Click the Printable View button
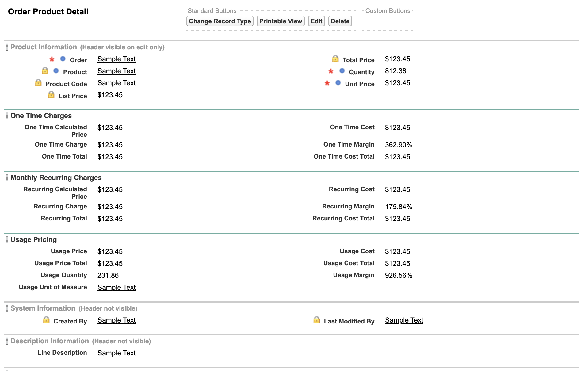Viewport: 588px width, 371px height. click(281, 21)
